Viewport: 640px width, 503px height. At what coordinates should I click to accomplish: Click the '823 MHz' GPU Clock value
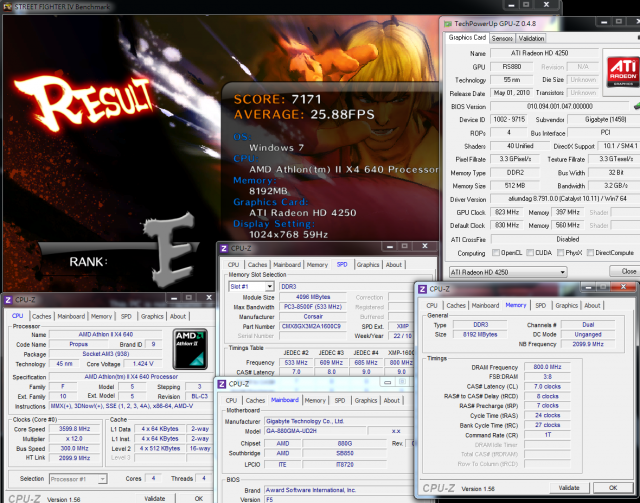pos(507,212)
